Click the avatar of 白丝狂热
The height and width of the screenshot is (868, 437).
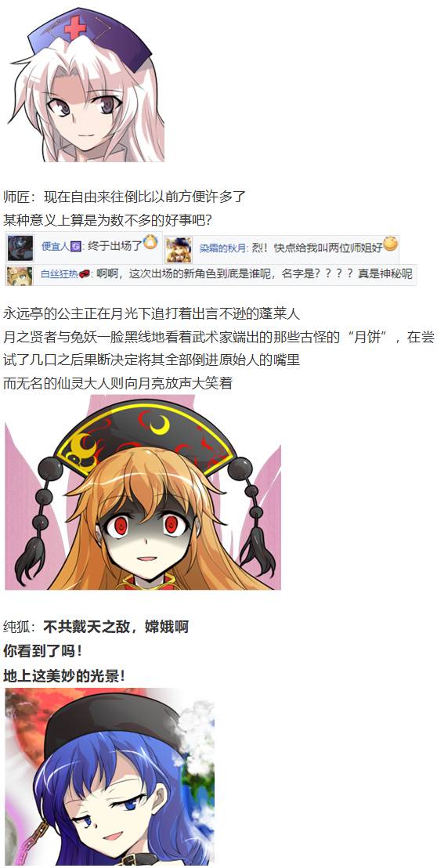pos(20,275)
